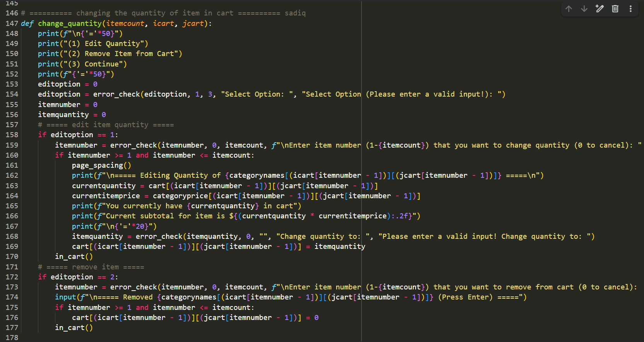Click the move cell down arrow
The width and height of the screenshot is (644, 342).
pyautogui.click(x=584, y=9)
